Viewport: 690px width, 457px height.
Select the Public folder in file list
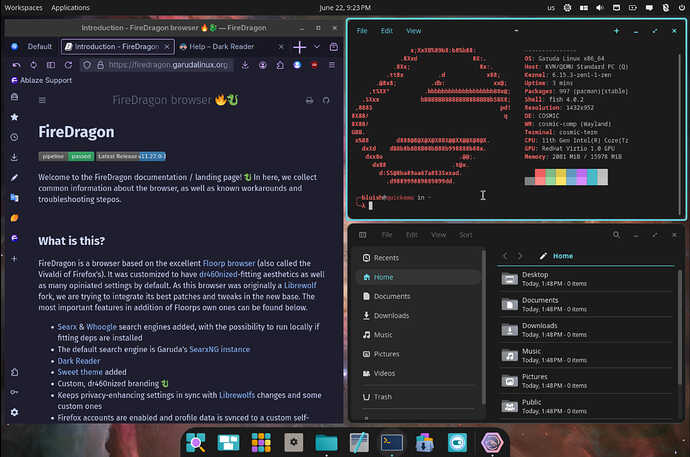[586, 406]
